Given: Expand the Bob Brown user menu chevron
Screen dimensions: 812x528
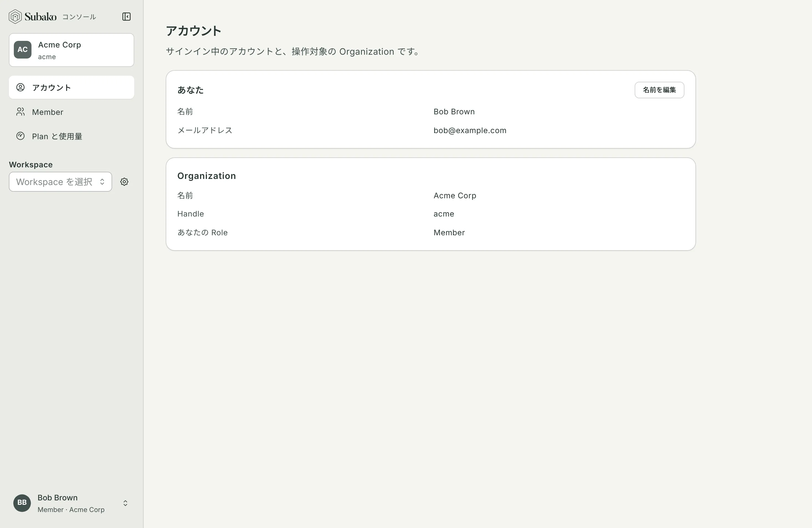Looking at the screenshot, I should [125, 503].
